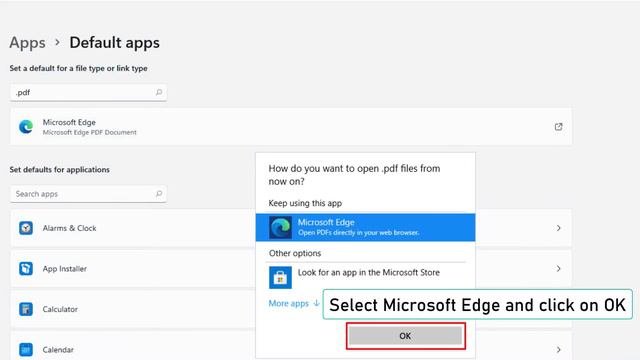The height and width of the screenshot is (360, 640).
Task: Click the Microsoft Edge PDF Document subtitle
Action: click(90, 132)
